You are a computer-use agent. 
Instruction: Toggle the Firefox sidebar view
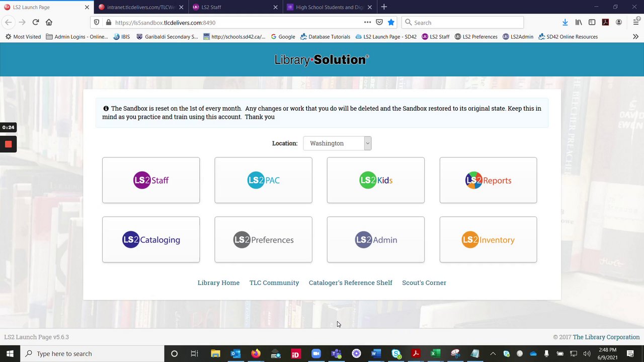point(592,22)
